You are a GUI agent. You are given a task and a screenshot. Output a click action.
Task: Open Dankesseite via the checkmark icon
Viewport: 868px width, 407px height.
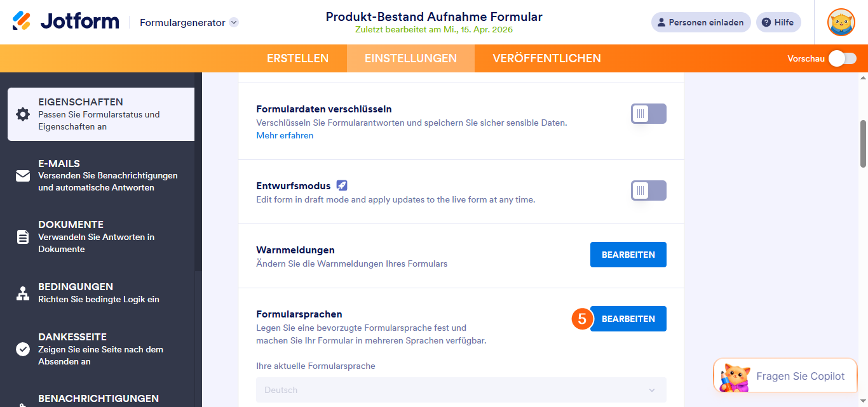click(x=23, y=349)
